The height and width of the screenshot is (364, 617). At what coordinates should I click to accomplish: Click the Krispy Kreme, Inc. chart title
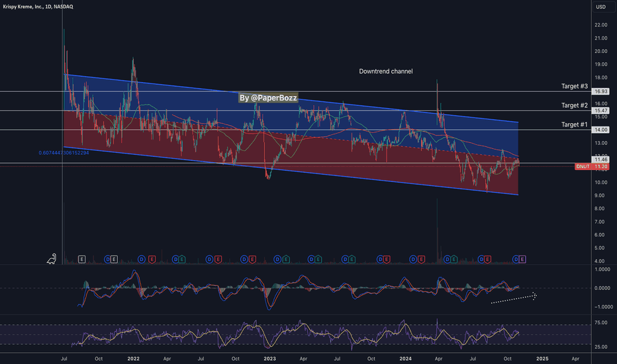38,7
